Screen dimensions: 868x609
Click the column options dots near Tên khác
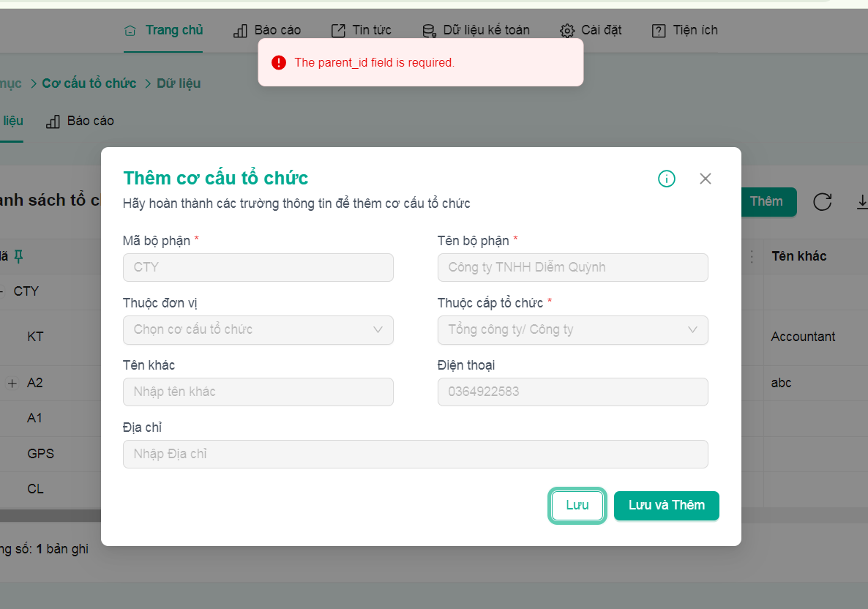click(751, 256)
